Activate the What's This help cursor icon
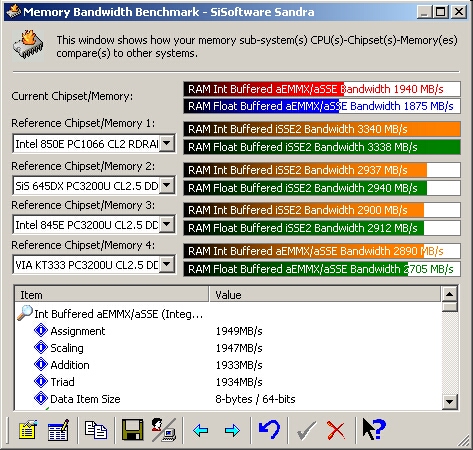 (374, 429)
